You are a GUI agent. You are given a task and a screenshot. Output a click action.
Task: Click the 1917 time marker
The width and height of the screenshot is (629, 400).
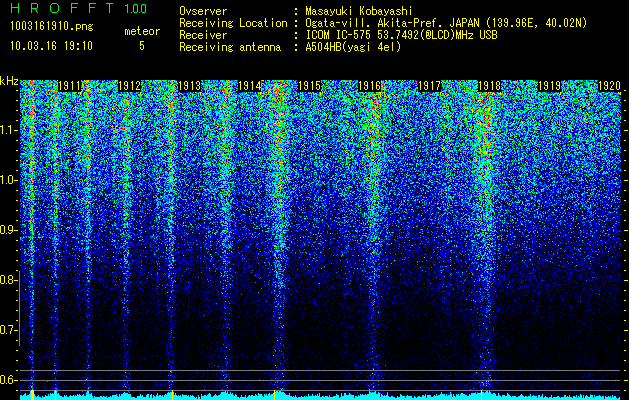pyautogui.click(x=430, y=86)
